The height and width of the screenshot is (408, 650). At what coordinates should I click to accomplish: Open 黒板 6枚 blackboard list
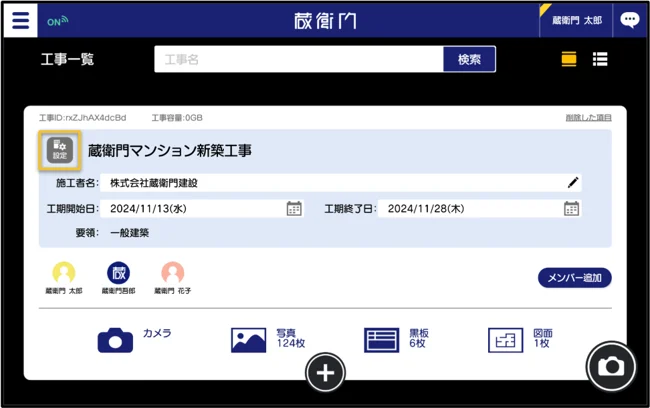coord(396,339)
